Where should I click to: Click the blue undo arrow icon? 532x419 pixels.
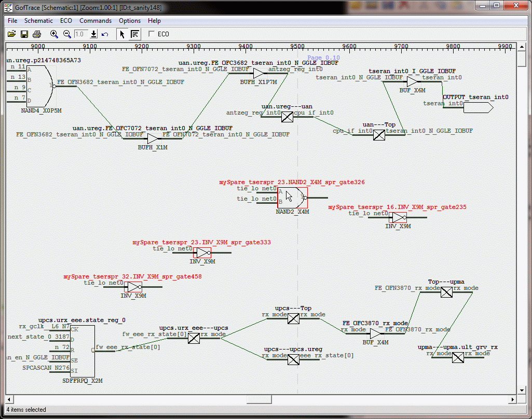click(x=105, y=34)
